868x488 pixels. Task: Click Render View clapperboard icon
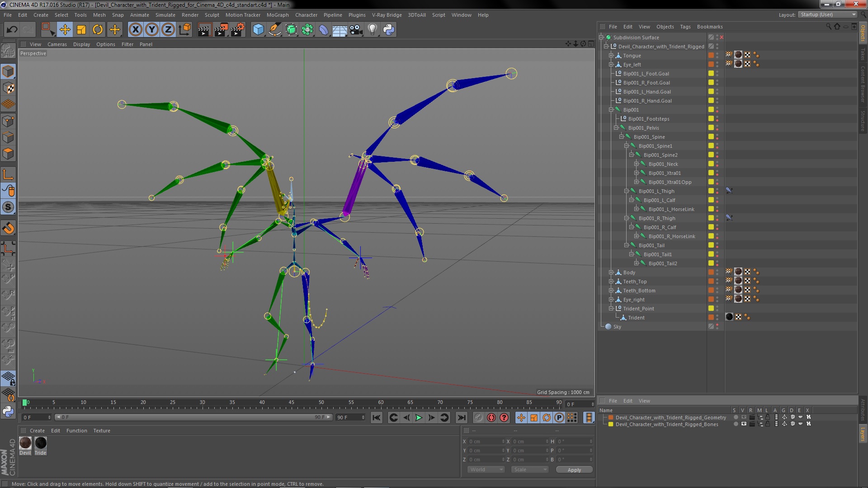pos(204,30)
